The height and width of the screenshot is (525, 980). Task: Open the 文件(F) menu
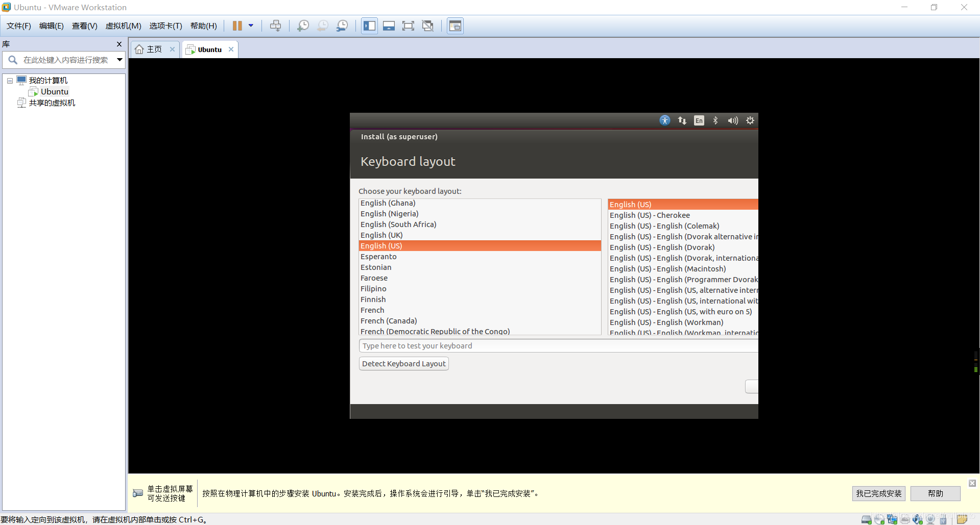click(x=19, y=26)
